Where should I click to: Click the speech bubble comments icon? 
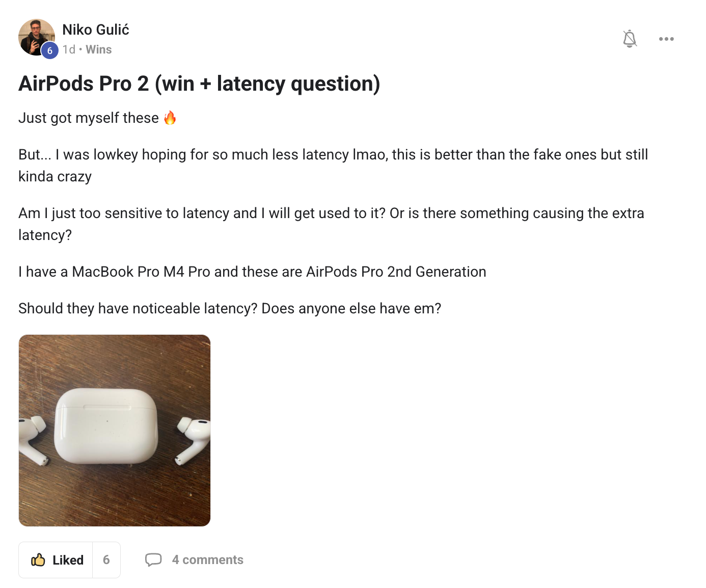[153, 559]
